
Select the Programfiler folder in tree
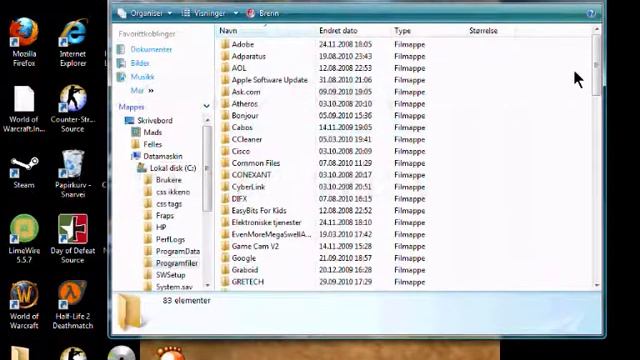pos(177,263)
